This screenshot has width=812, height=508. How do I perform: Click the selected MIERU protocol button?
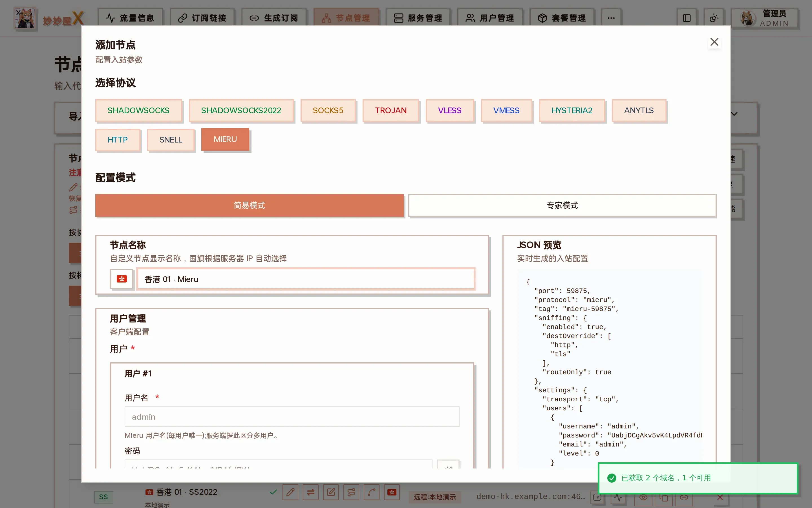[x=225, y=139]
